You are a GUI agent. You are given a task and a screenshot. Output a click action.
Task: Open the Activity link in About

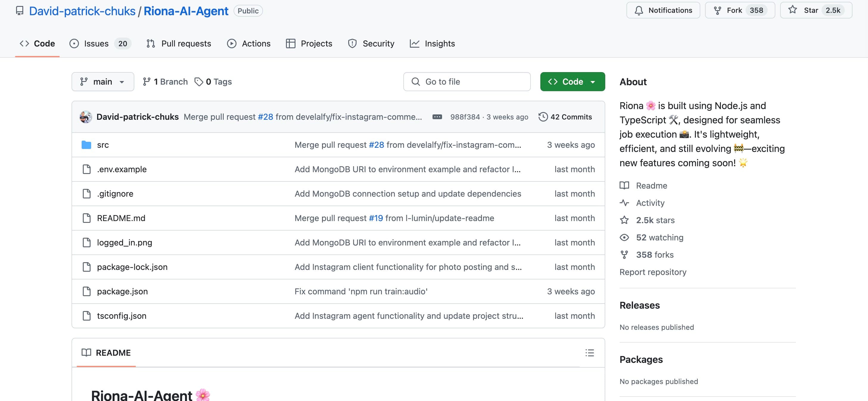tap(642, 203)
